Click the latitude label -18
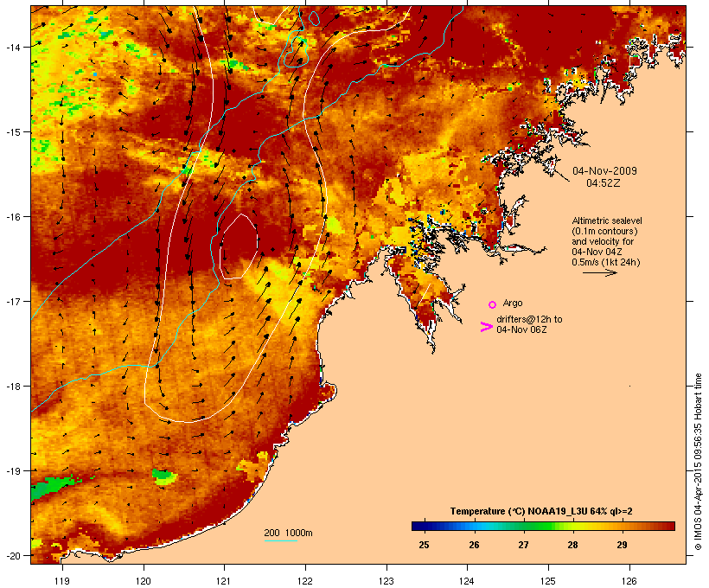 pos(12,386)
